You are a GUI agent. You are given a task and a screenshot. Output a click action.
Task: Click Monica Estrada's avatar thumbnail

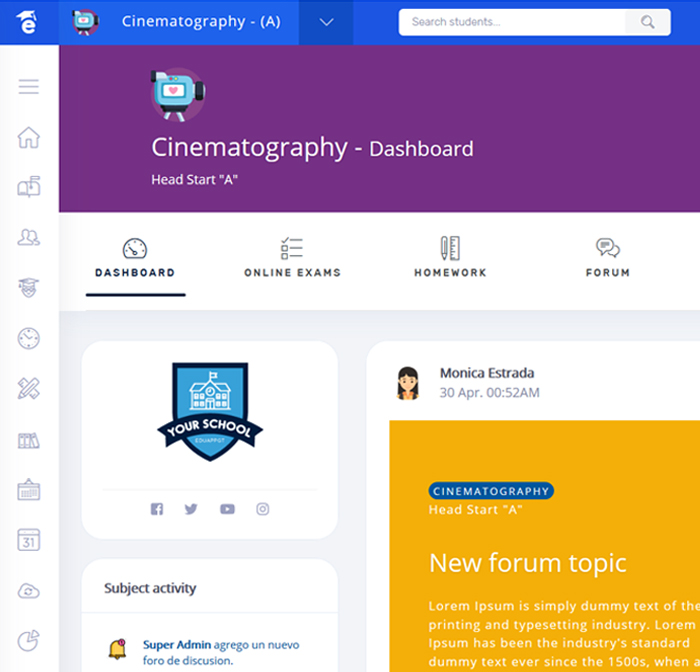pyautogui.click(x=407, y=382)
